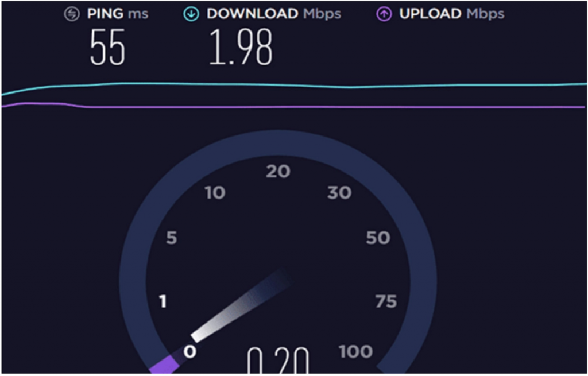Click the 10 mark on the gauge
588x376 pixels.
215,193
